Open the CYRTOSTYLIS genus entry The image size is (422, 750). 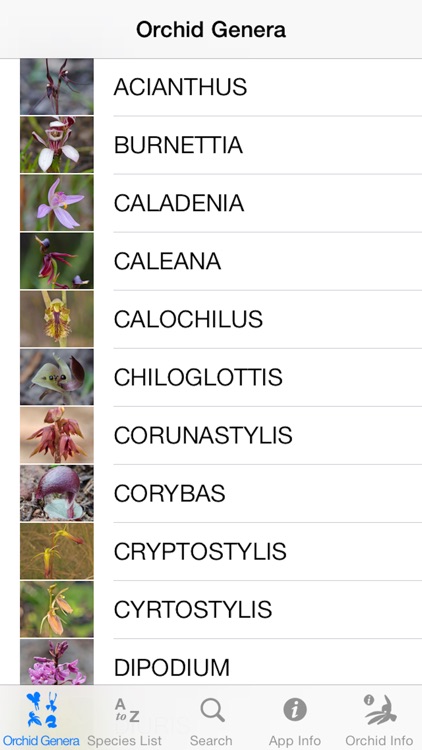[x=211, y=609]
